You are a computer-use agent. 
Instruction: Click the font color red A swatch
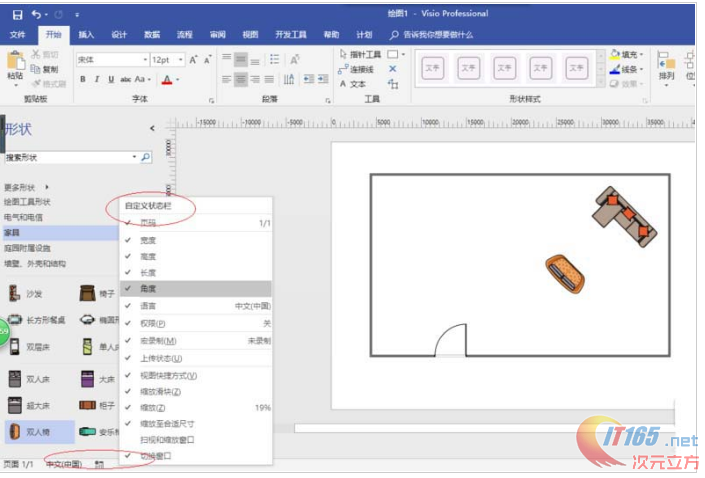click(x=165, y=79)
